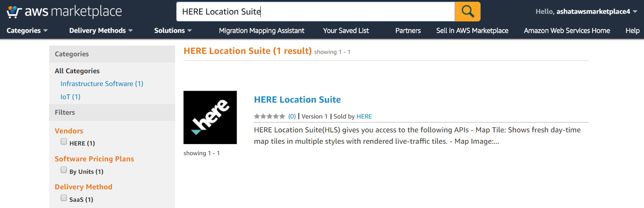Click the AWS Marketplace cart logo
This screenshot has height=208, width=644.
14,12
